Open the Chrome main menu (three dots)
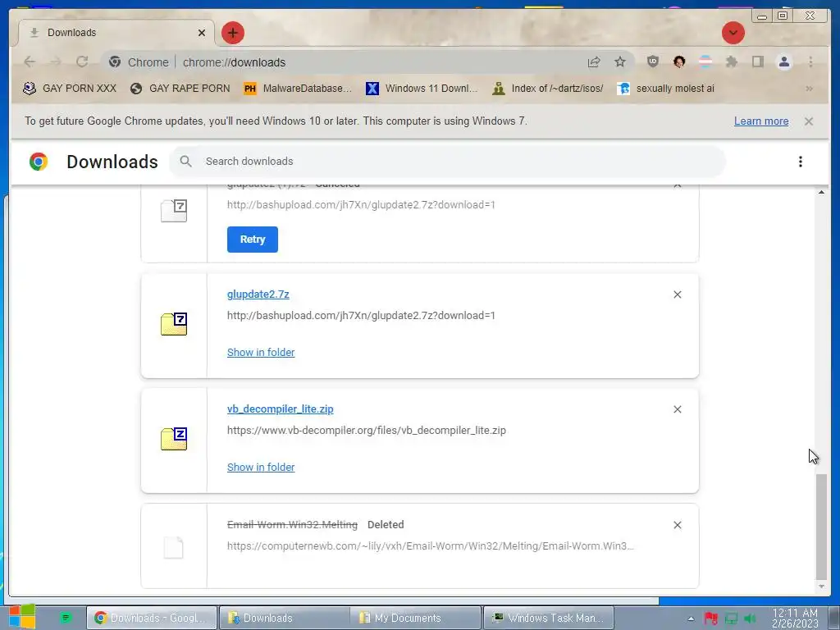The image size is (840, 630). (810, 62)
